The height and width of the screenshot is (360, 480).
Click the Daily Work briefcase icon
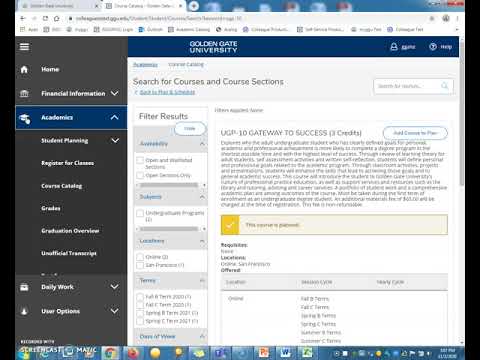(24, 287)
